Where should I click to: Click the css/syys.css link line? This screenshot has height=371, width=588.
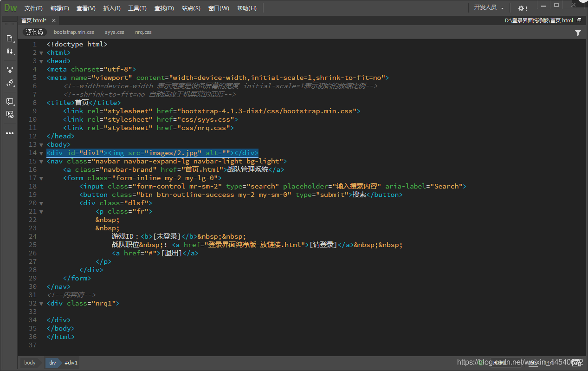click(150, 119)
